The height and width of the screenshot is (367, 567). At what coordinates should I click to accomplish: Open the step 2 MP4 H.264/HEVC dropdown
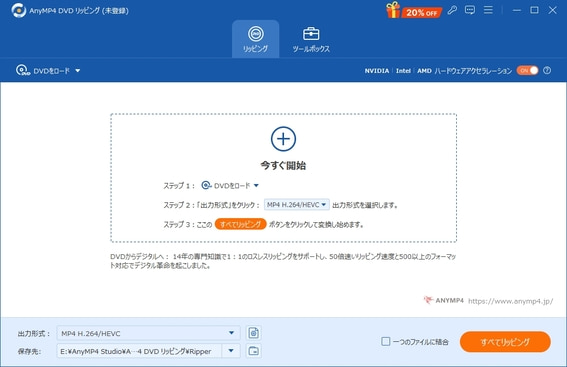[297, 205]
